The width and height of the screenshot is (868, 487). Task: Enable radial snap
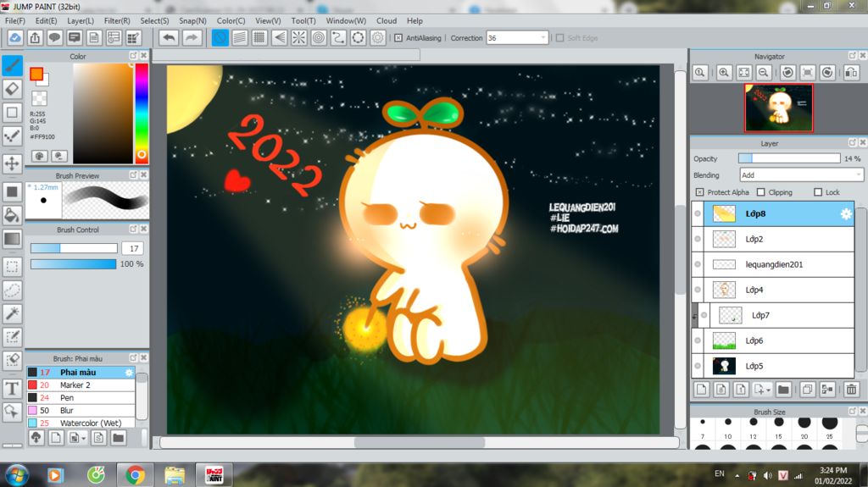pyautogui.click(x=299, y=37)
